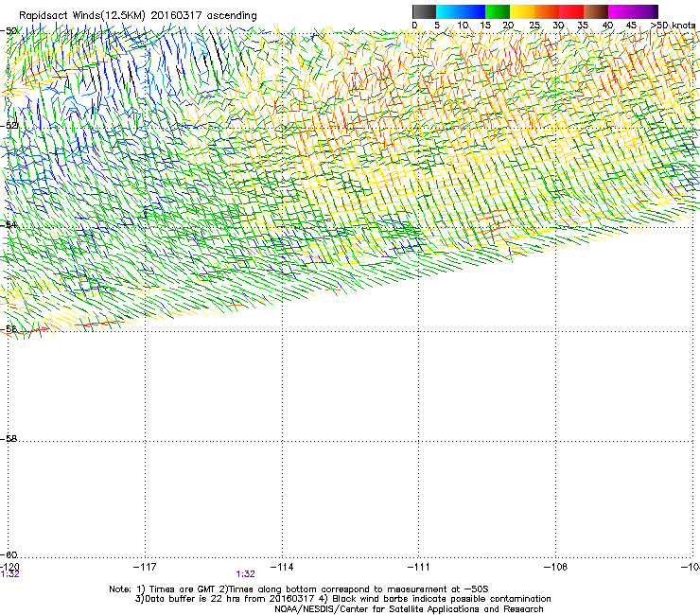Pick the orange 25-30 knots legend swatch
700x615 pixels.
tap(547, 11)
